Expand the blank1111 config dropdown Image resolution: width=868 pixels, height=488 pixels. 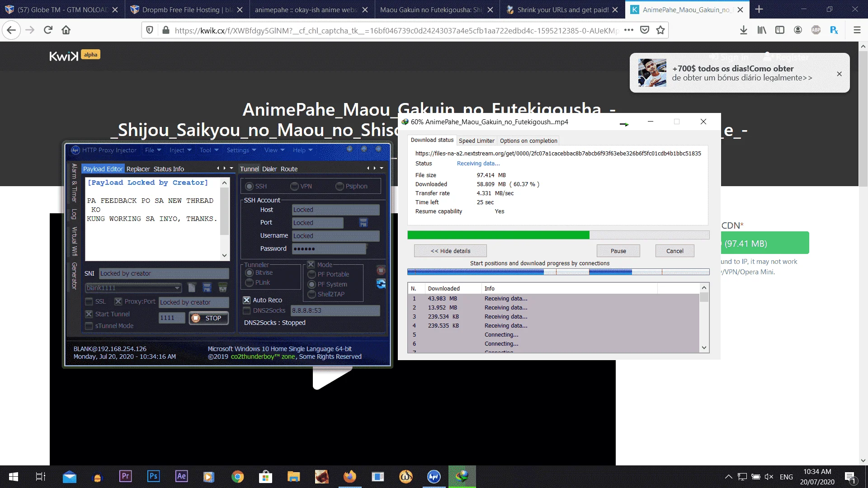pyautogui.click(x=177, y=288)
